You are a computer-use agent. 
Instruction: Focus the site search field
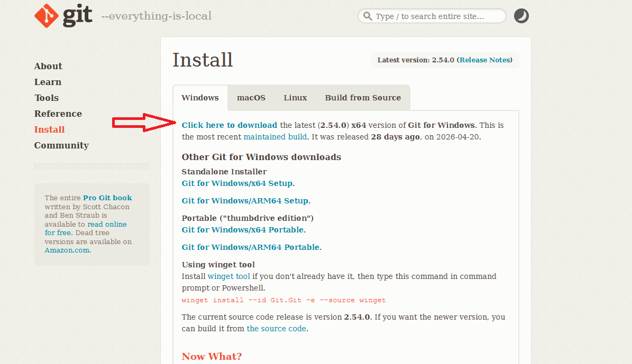[x=432, y=16]
